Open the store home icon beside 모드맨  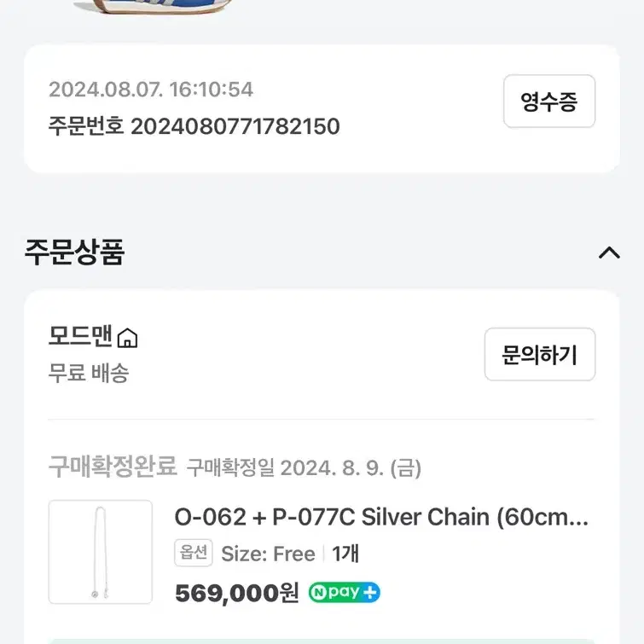[x=127, y=338]
